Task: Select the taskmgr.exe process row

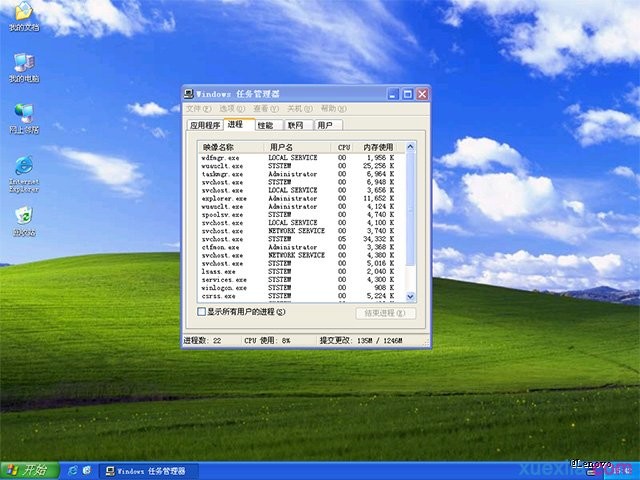Action: click(x=301, y=174)
